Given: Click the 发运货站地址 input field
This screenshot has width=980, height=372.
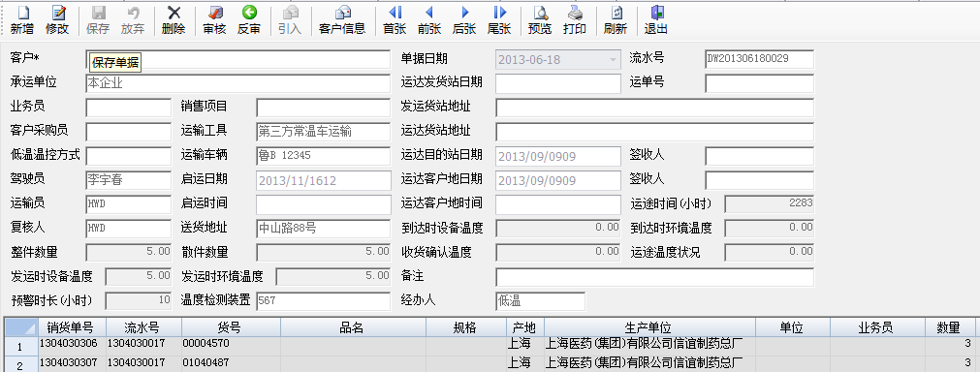Looking at the screenshot, I should coord(655,108).
